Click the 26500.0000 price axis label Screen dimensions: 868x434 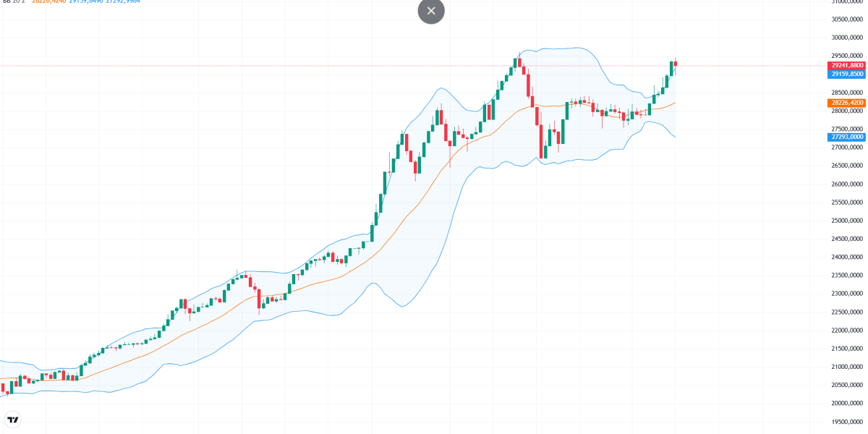[x=847, y=166]
